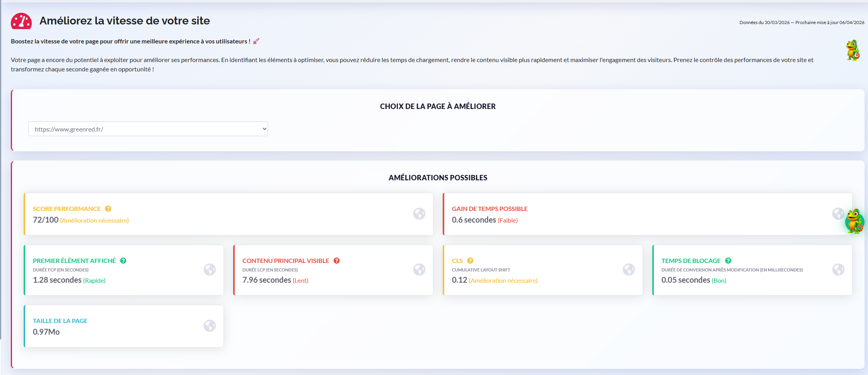Click red help icon beside Contenu Principal Visible
868x375 pixels.
(337, 261)
